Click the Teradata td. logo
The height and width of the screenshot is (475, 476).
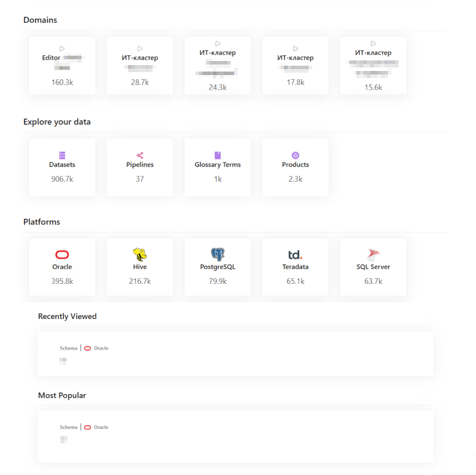[295, 255]
